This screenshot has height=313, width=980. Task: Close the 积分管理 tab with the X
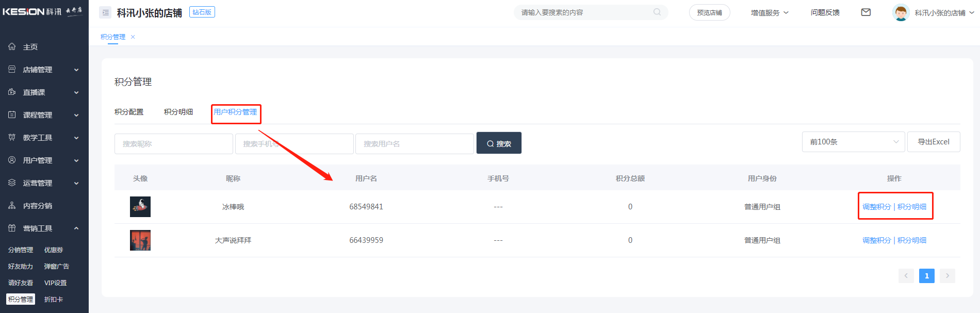(x=133, y=37)
